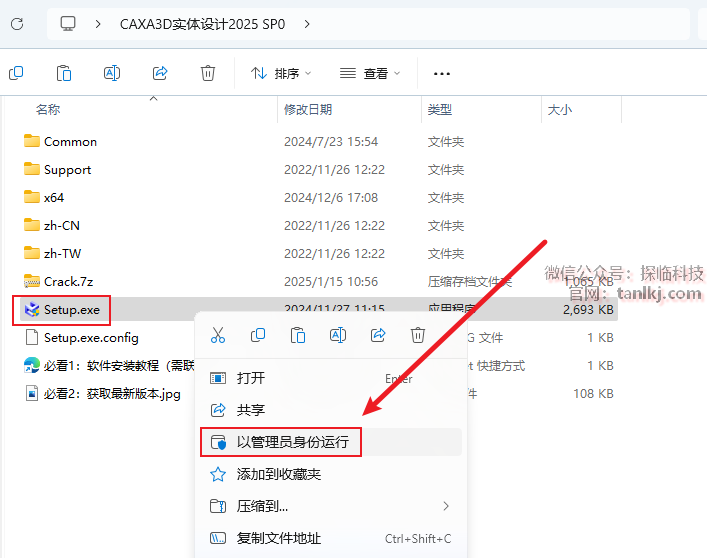This screenshot has width=707, height=558.
Task: Select the Setup.exe file
Action: coord(72,310)
